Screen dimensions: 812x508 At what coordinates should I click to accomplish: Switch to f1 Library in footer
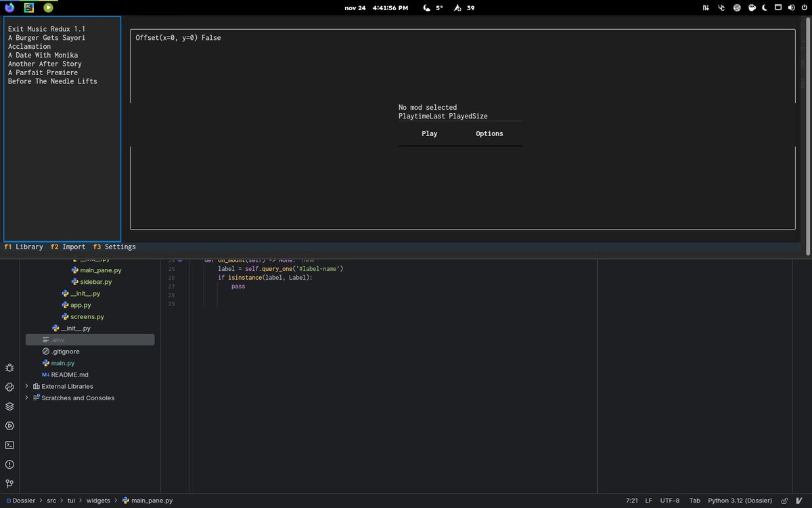(x=24, y=247)
